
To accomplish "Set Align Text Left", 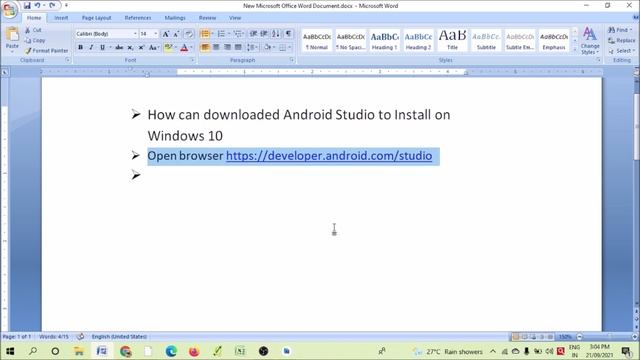I will point(205,47).
